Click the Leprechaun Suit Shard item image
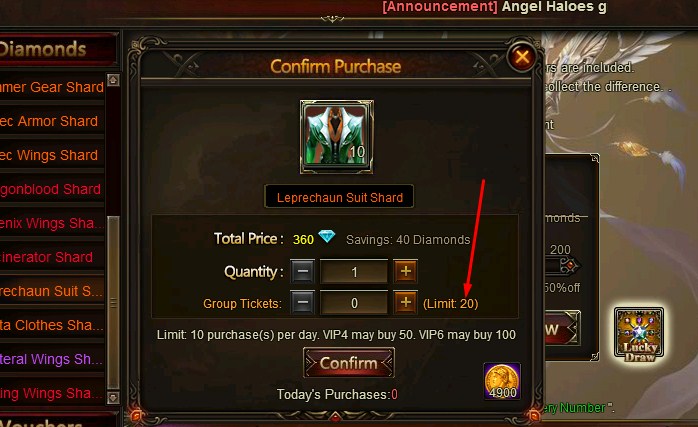The image size is (698, 427). [x=337, y=137]
